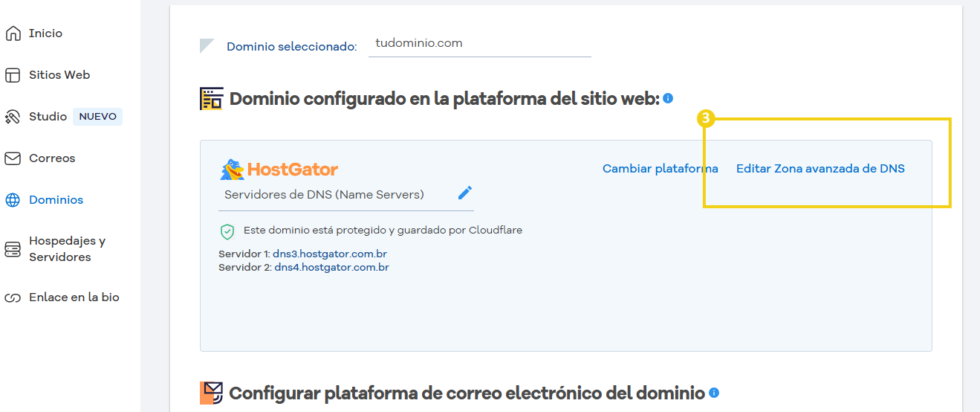Screen dimensions: 980x412
Task: Click the Enlace en la bio link icon
Action: pos(13,297)
